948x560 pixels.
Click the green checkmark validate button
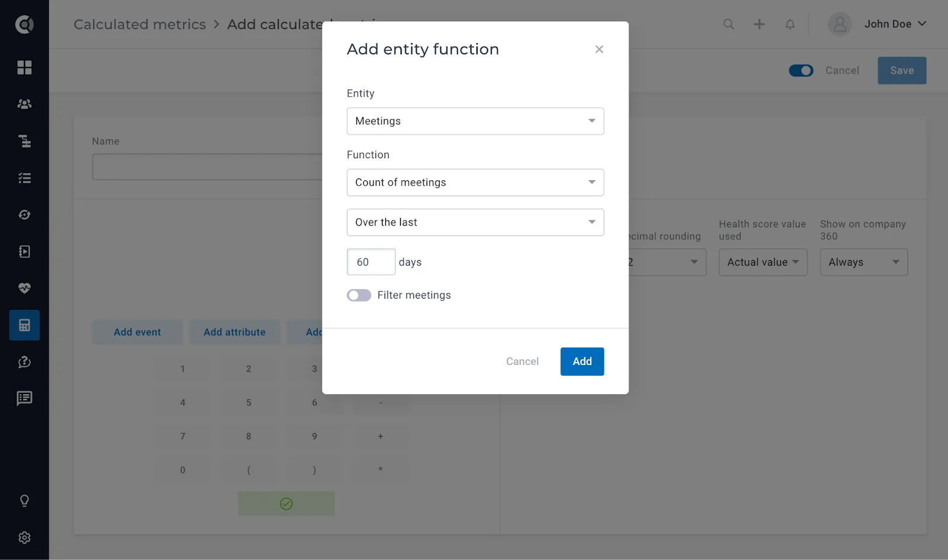[286, 504]
